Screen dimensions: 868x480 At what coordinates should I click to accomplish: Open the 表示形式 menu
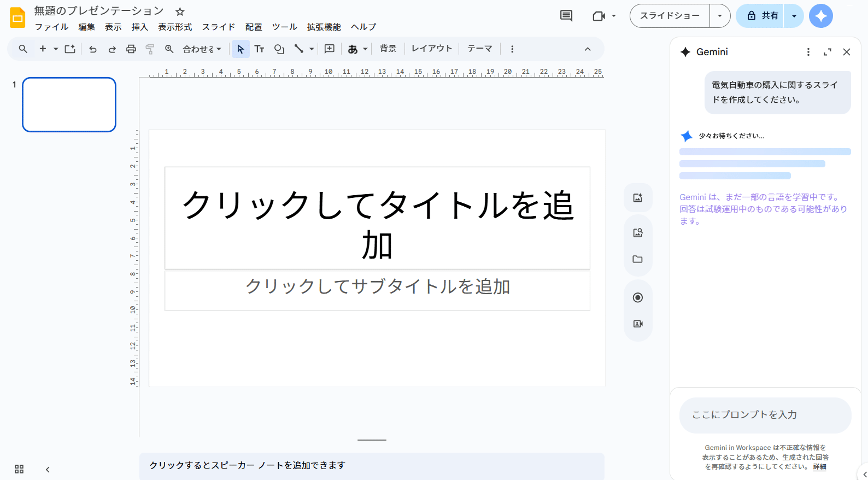[175, 27]
